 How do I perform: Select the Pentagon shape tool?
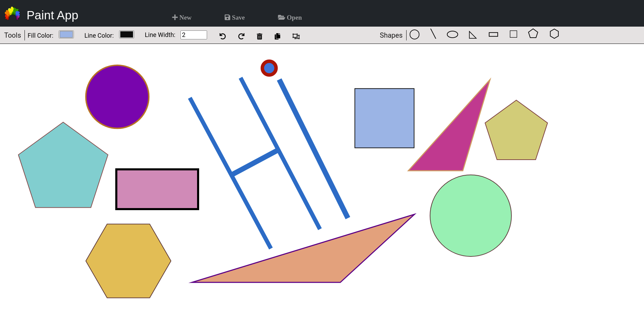[533, 34]
